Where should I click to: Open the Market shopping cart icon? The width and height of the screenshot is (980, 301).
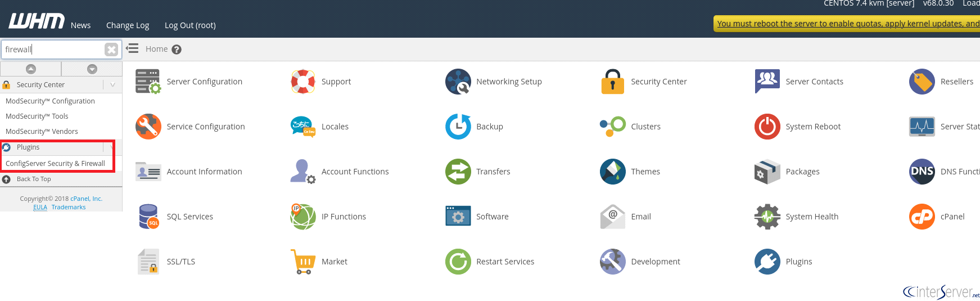pyautogui.click(x=303, y=262)
